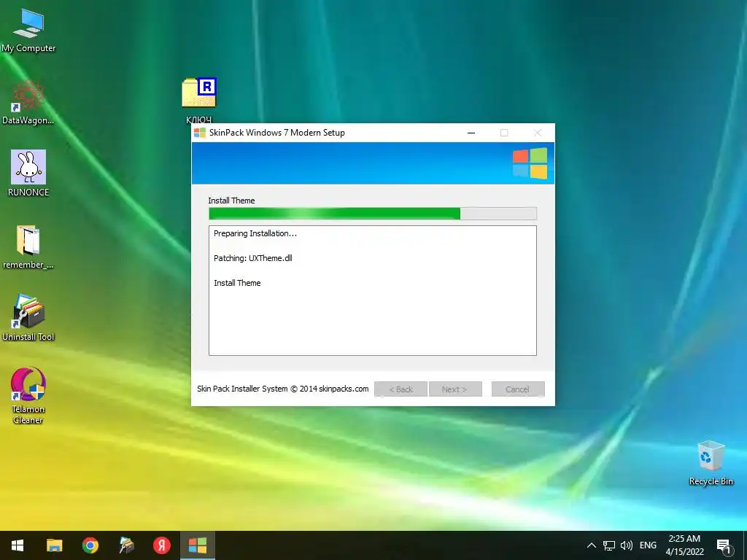Open the DataWagon desktop shortcut

pos(28,102)
